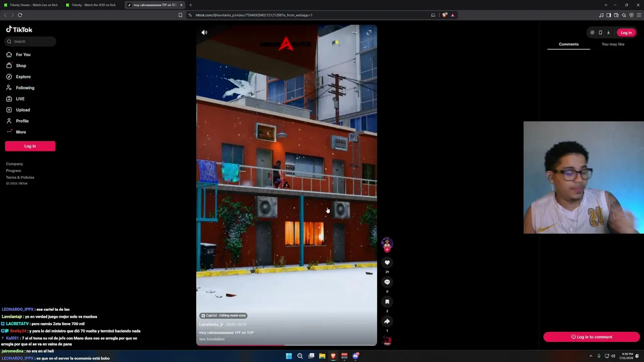
Task: Open the Lavxlanta_jr username link
Action: coord(211,324)
